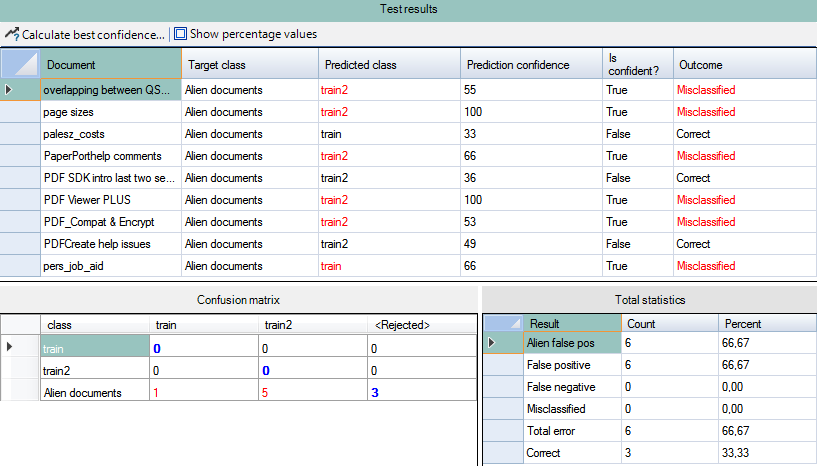
Task: Select all via test results grid corner
Action: click(x=20, y=65)
